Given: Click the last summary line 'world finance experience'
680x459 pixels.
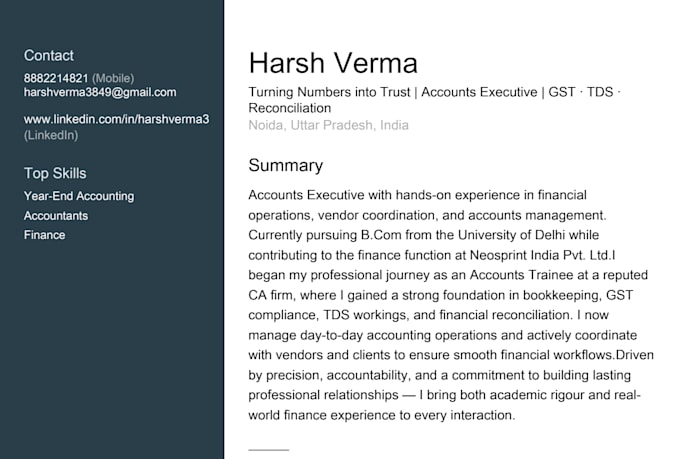Looking at the screenshot, I should coord(382,416).
